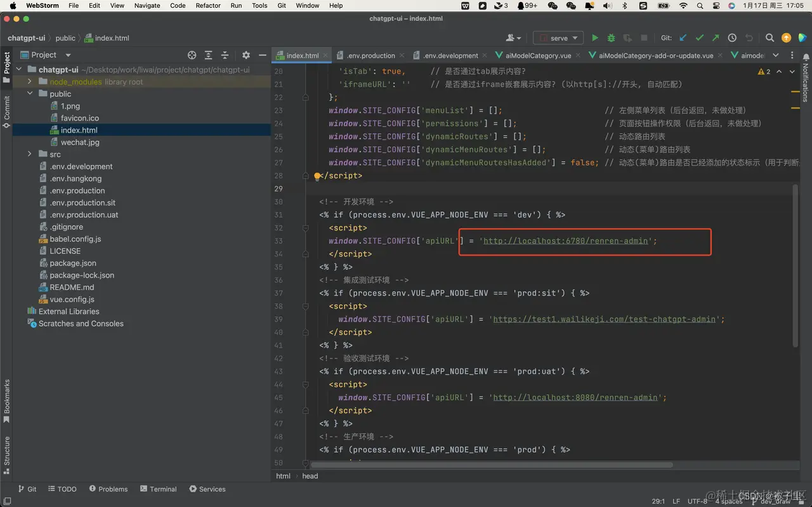Expand the src folder
Viewport: 812px width, 507px height.
pyautogui.click(x=30, y=154)
